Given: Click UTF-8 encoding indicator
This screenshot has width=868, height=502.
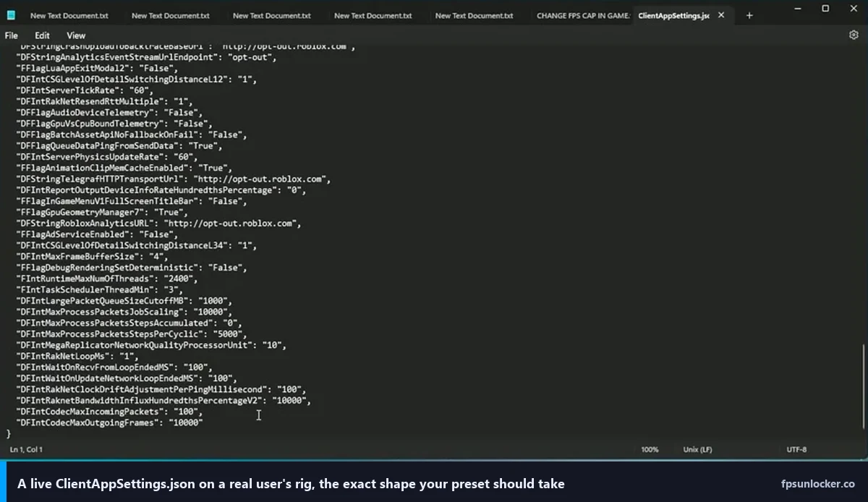Looking at the screenshot, I should [x=796, y=449].
